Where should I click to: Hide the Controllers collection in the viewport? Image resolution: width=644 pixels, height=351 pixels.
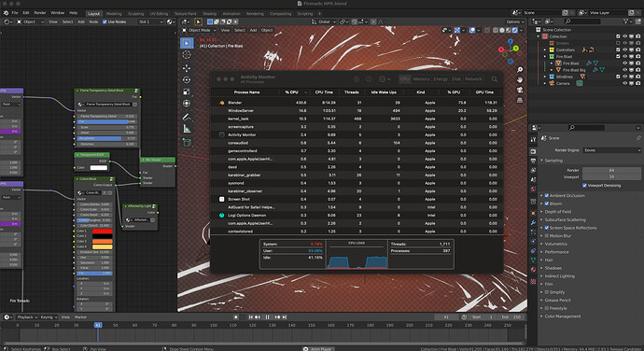(x=624, y=49)
